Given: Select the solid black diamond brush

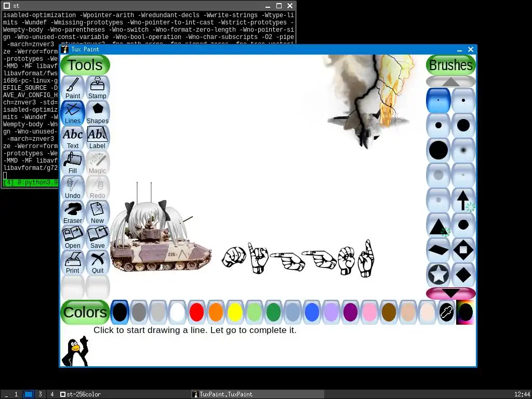Looking at the screenshot, I should pyautogui.click(x=463, y=275).
